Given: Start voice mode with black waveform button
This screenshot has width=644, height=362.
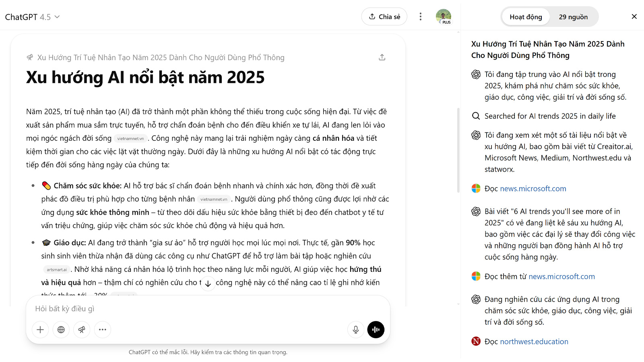Looking at the screenshot, I should click(x=376, y=330).
